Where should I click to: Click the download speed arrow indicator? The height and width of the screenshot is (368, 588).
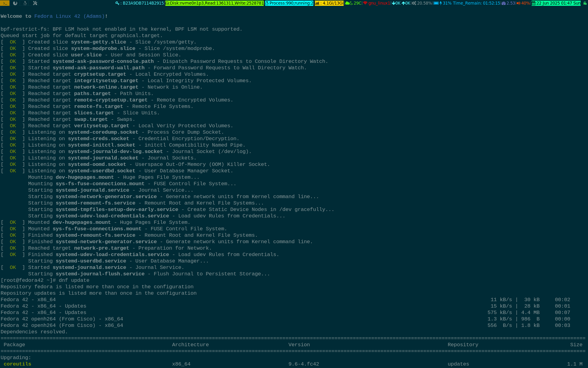pyautogui.click(x=396, y=3)
